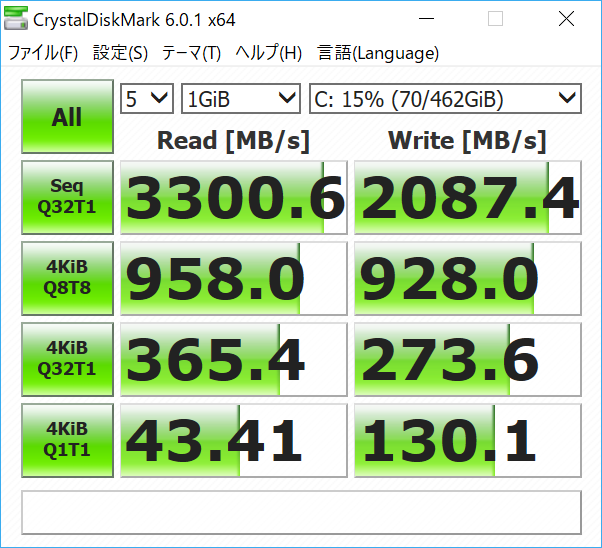Select the Seq read result 3300.6
The width and height of the screenshot is (602, 548).
(234, 197)
